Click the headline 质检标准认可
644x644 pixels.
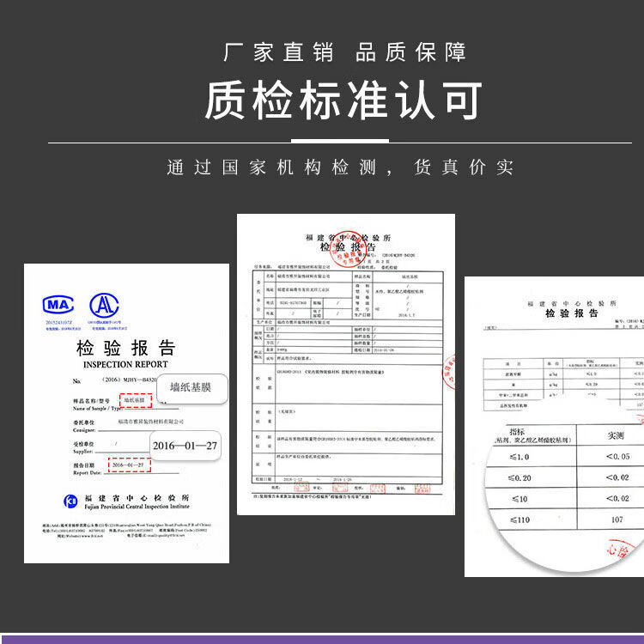click(x=343, y=100)
